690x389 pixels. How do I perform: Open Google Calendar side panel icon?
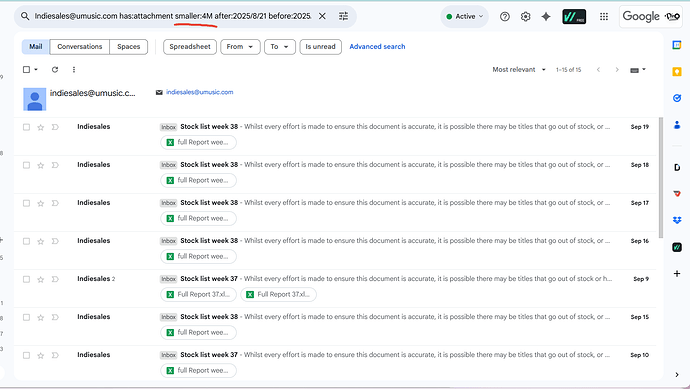tap(677, 45)
